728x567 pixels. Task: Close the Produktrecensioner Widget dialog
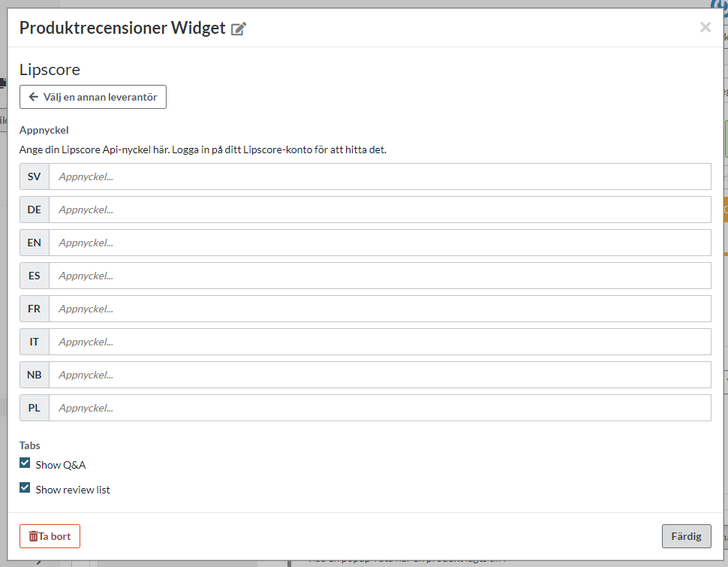click(705, 28)
